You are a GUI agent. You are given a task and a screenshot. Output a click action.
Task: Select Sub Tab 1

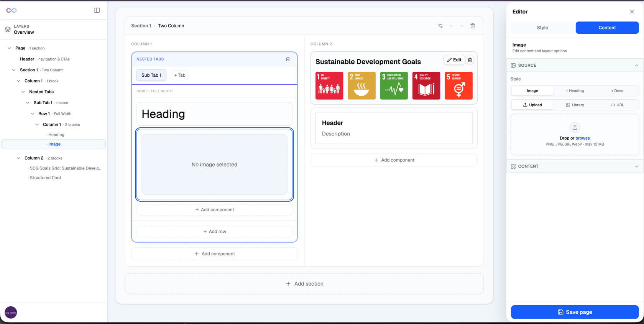coord(151,75)
